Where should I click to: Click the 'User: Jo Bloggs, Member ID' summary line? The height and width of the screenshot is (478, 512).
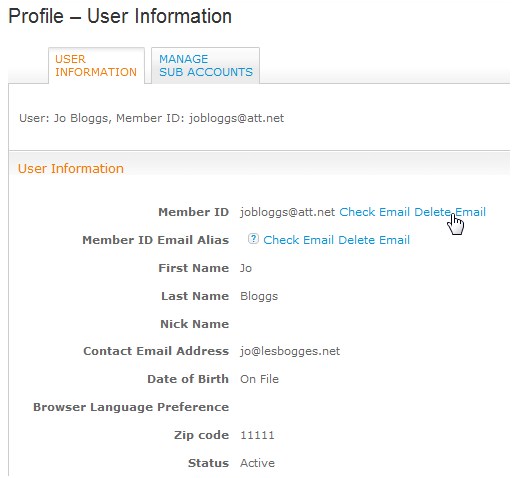click(152, 118)
